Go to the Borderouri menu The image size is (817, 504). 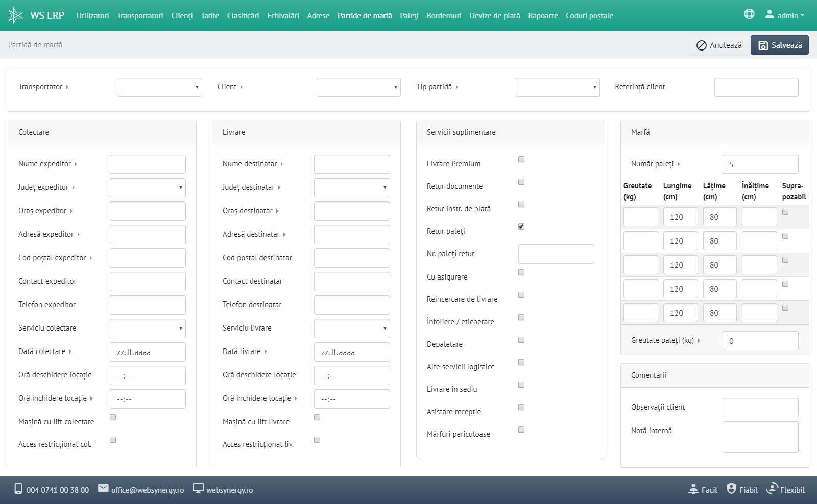pos(444,16)
